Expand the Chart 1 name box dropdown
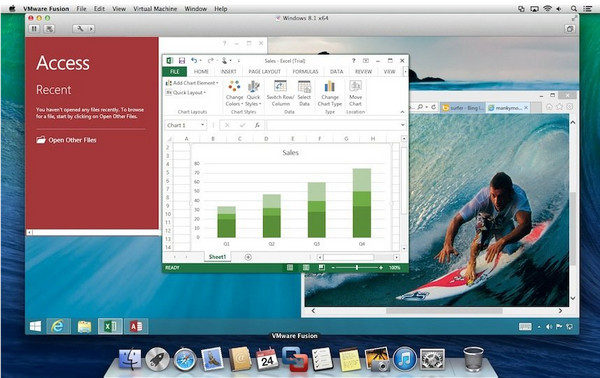Viewport: 600px width, 378px height. coord(203,125)
